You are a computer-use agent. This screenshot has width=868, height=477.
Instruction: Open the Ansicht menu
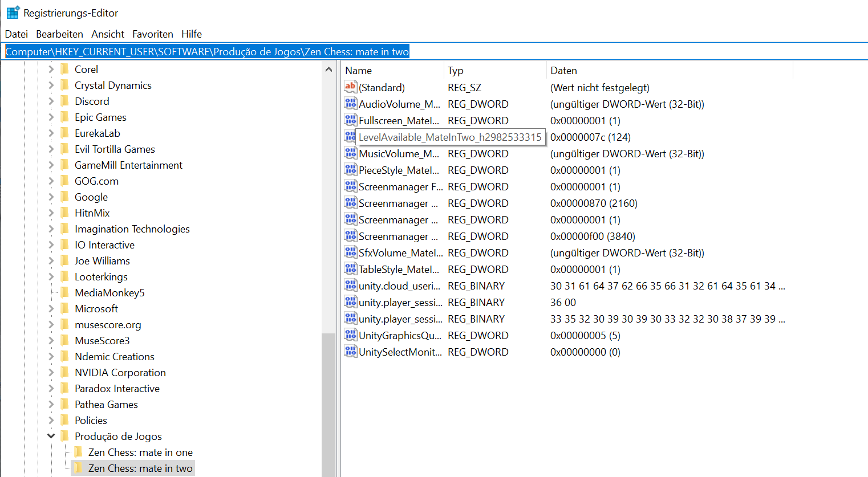coord(108,34)
